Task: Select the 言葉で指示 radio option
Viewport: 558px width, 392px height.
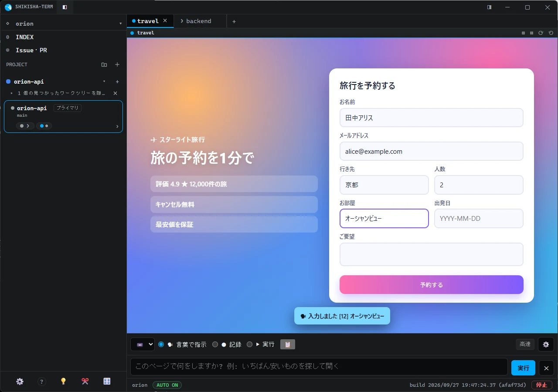Action: pyautogui.click(x=161, y=344)
